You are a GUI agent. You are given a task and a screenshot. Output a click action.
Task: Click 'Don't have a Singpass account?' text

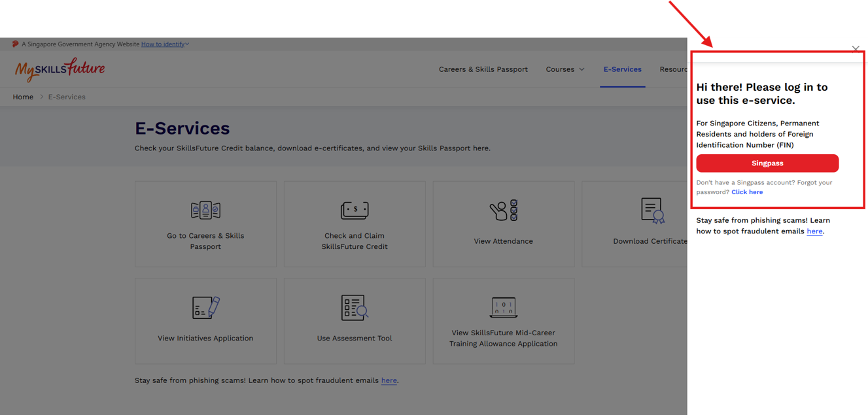tap(764, 187)
